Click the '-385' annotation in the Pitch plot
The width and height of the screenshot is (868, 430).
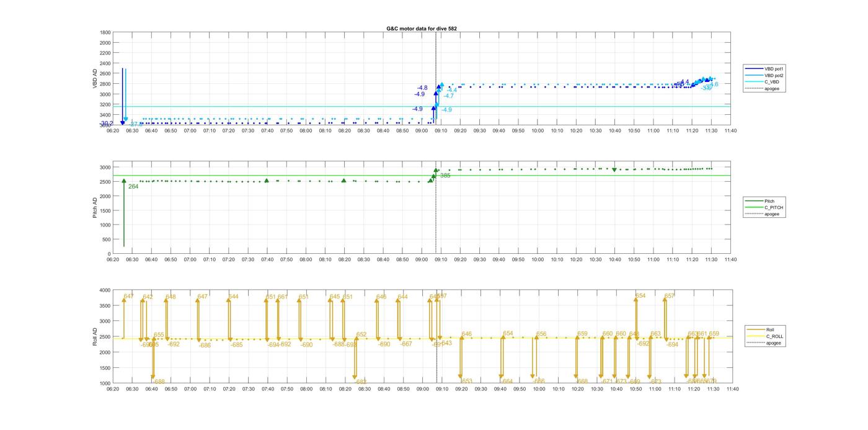click(x=444, y=176)
